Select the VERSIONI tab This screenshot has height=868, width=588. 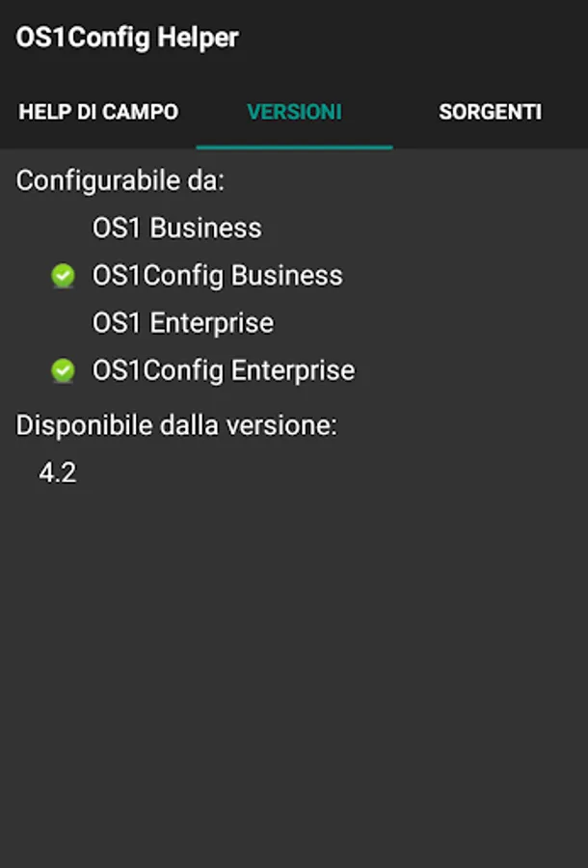294,112
